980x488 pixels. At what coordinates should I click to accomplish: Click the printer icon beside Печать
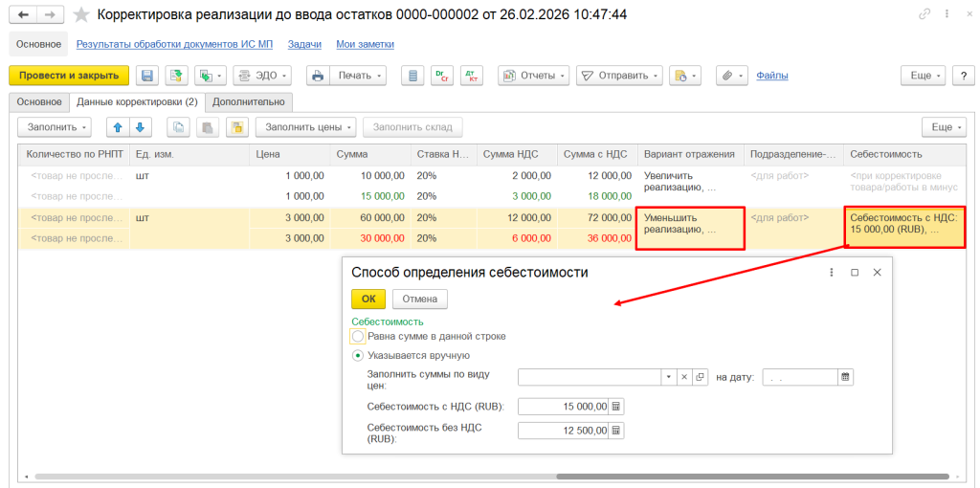point(319,76)
